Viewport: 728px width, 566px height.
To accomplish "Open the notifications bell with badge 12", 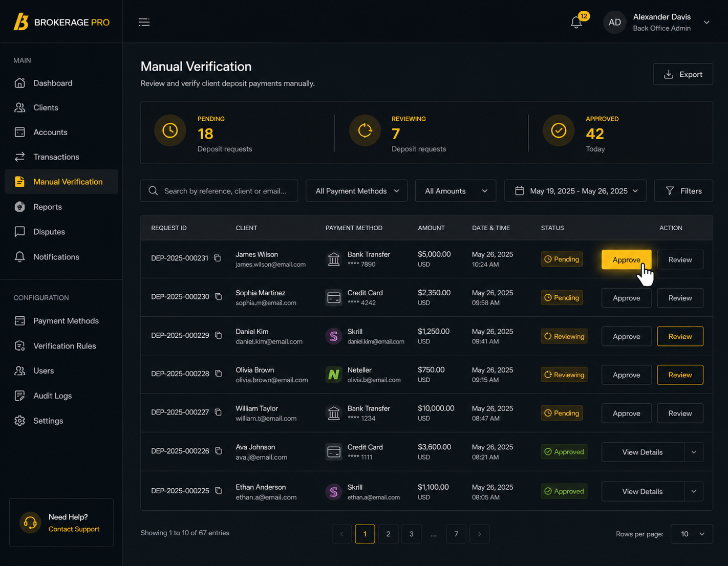I will tap(576, 22).
